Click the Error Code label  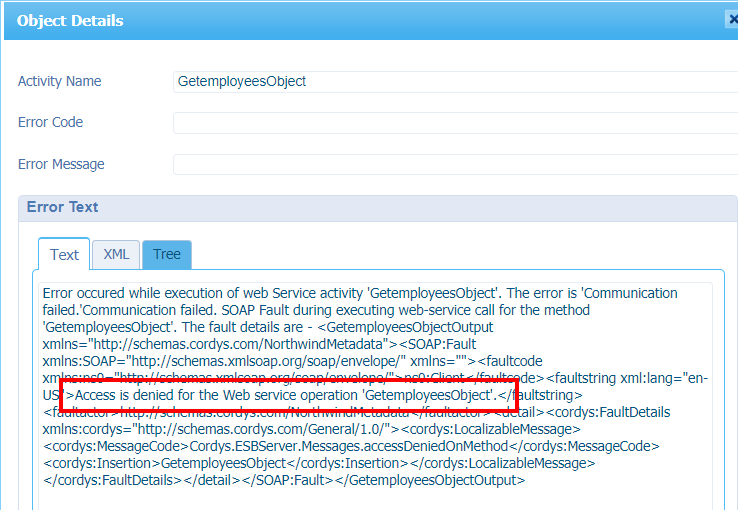point(50,122)
